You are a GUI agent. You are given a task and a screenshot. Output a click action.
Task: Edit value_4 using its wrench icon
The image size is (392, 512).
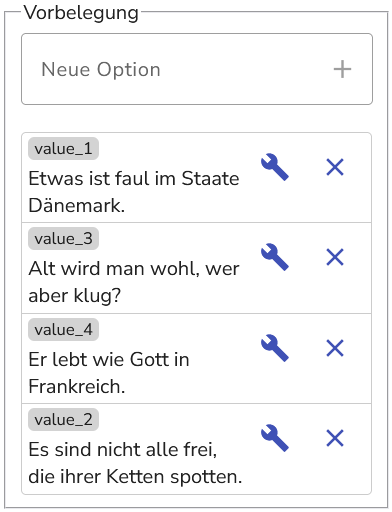275,348
